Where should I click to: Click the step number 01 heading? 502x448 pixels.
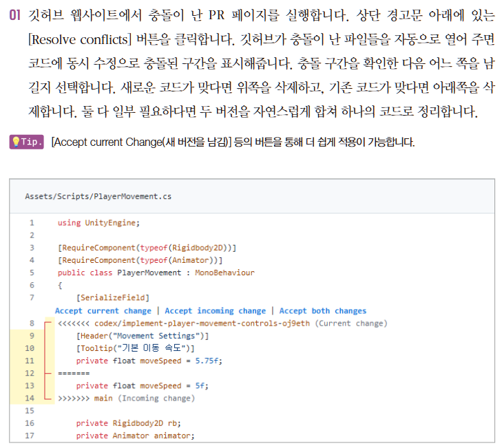[x=14, y=15]
